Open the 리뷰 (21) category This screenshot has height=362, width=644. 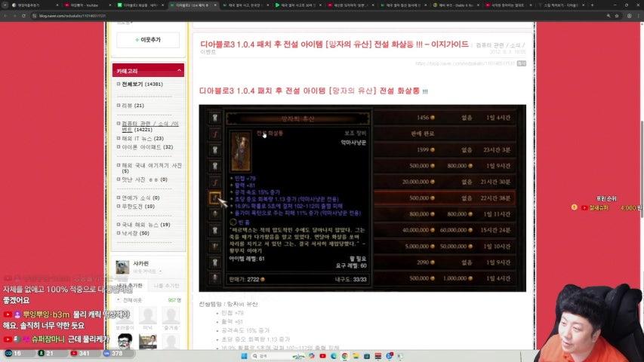pyautogui.click(x=133, y=106)
